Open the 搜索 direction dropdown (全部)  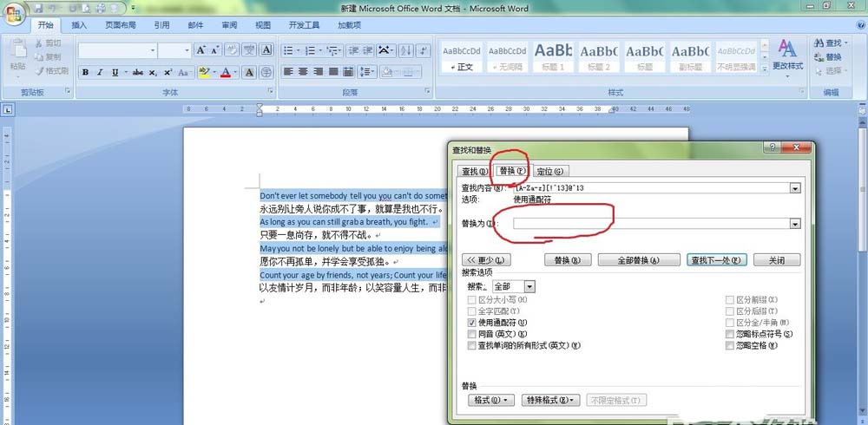(529, 286)
